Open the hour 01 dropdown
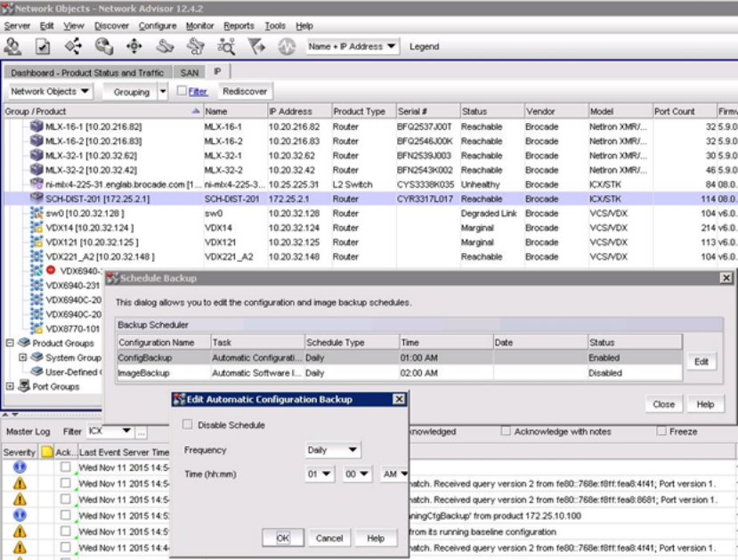738x560 pixels. coord(319,474)
